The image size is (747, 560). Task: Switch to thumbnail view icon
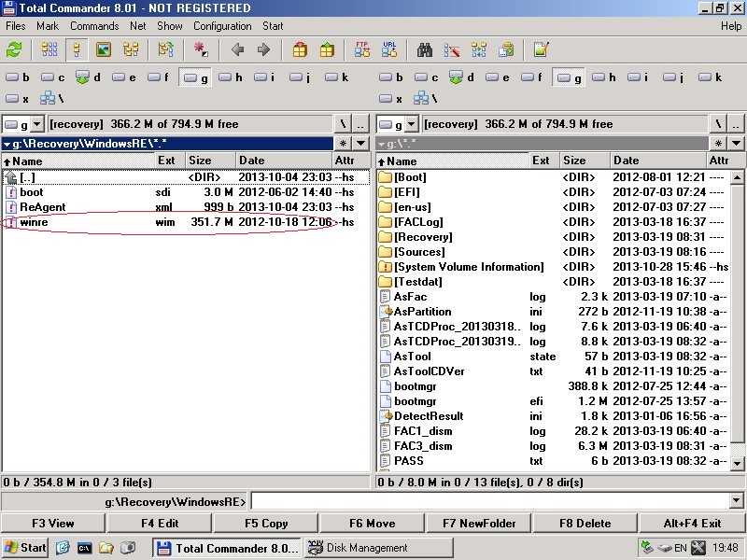104,50
